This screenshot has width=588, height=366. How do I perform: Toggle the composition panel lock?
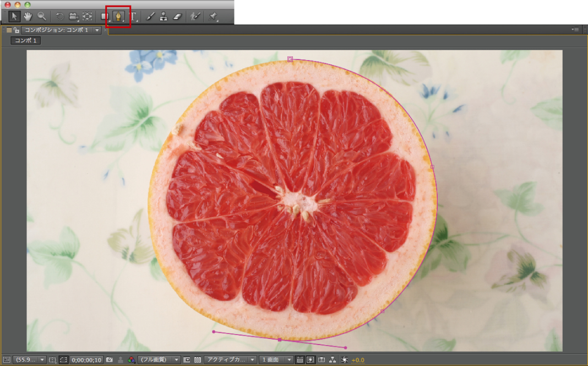tap(17, 30)
